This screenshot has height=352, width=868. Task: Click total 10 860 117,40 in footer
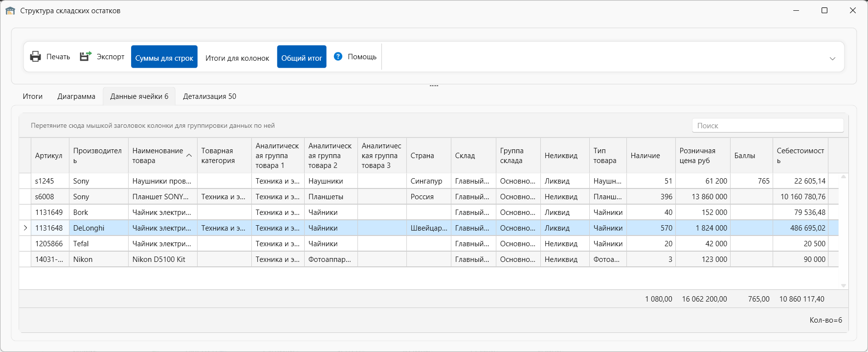tap(801, 299)
